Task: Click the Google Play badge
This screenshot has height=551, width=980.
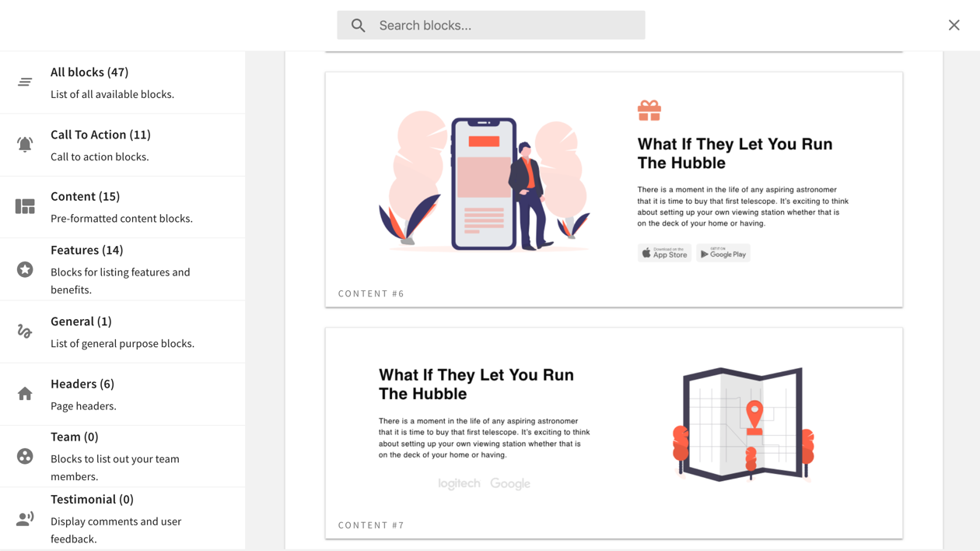Action: tap(723, 253)
